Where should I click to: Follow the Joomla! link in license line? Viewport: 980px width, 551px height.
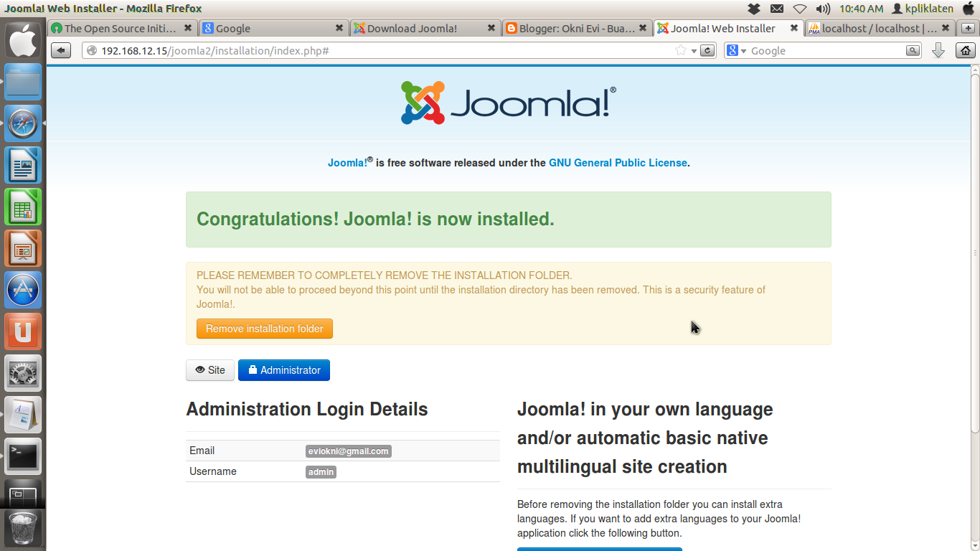[x=347, y=163]
